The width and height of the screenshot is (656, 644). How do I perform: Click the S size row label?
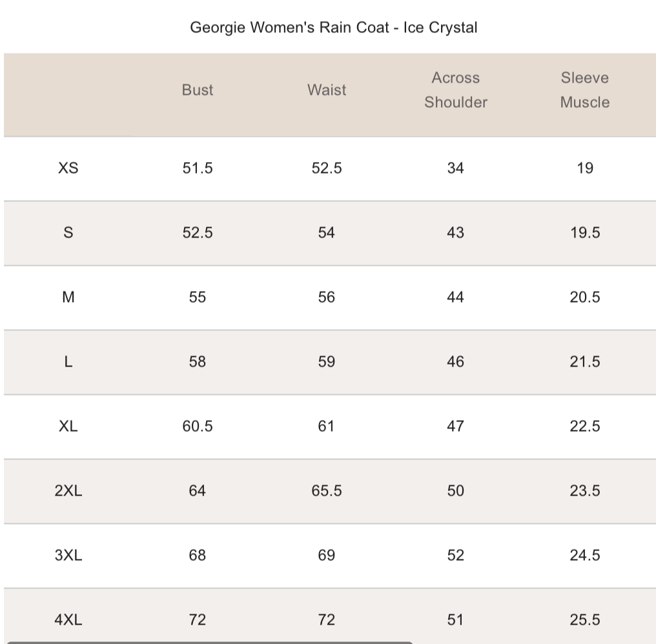tap(68, 233)
